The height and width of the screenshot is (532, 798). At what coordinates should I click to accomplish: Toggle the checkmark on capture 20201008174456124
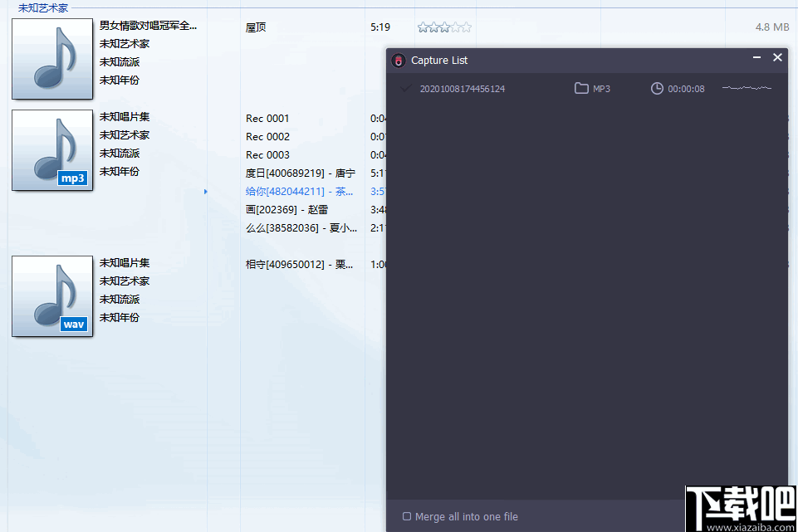[404, 88]
